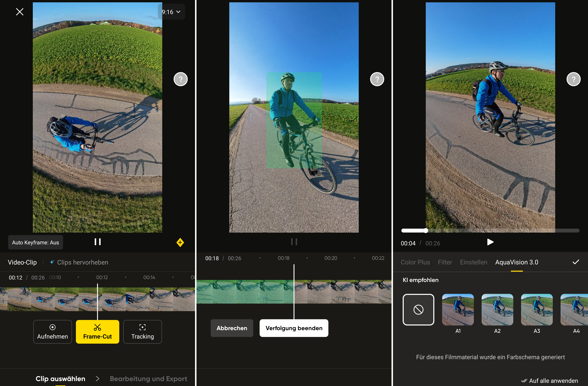Confirm with the checkmark icon
Viewport: 588px width, 386px height.
[576, 262]
